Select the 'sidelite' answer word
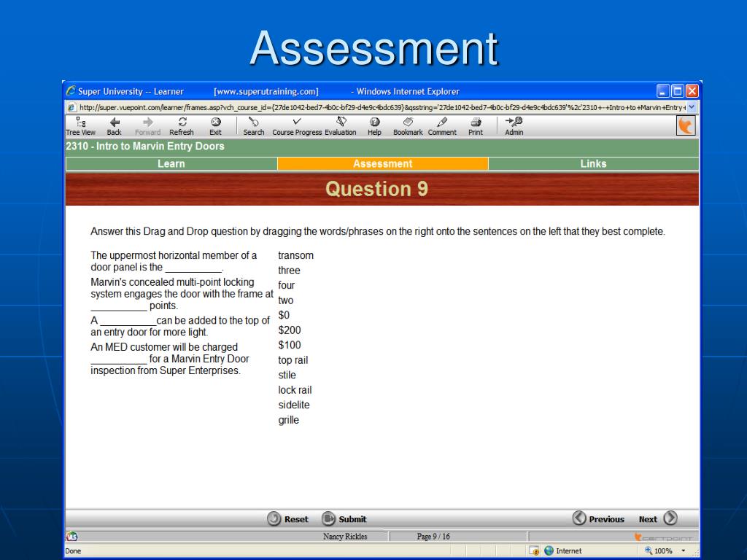 [294, 405]
